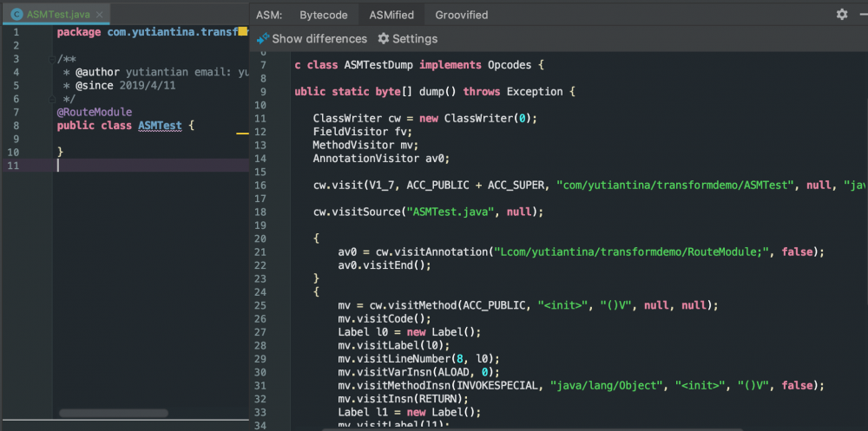Open the Groovified tab

[x=461, y=15]
